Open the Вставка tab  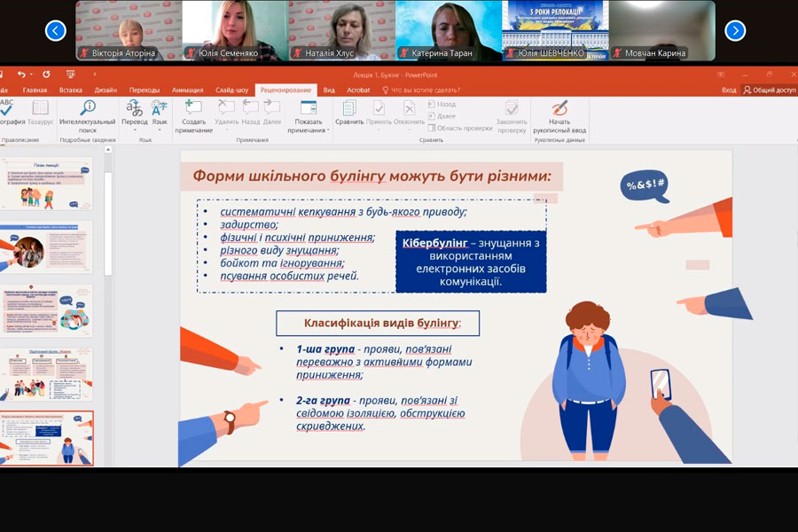70,90
